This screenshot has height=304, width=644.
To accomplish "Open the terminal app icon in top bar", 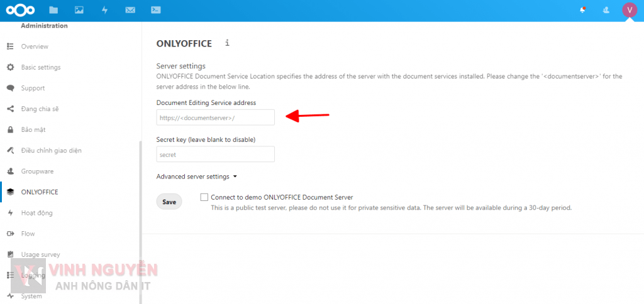I will [156, 10].
